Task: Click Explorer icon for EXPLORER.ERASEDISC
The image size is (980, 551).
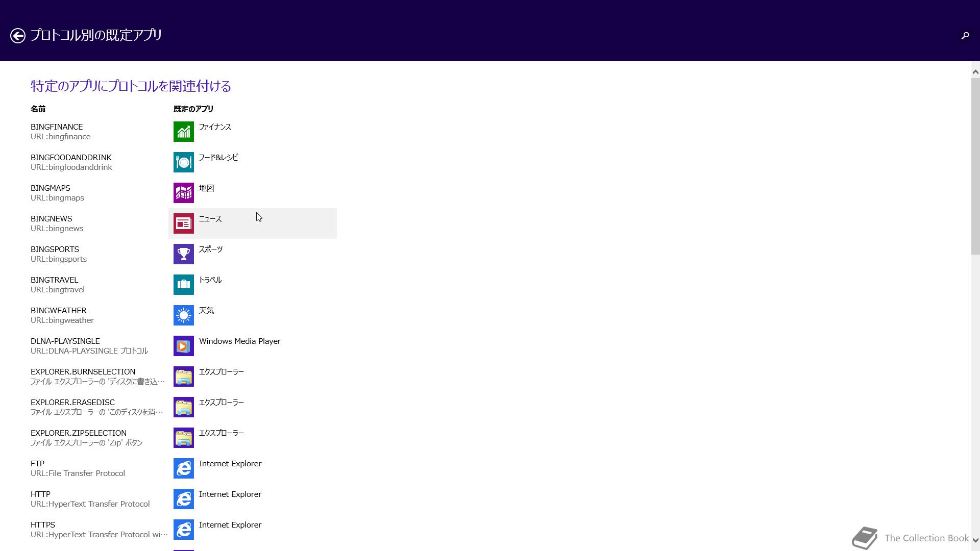Action: coord(184,407)
